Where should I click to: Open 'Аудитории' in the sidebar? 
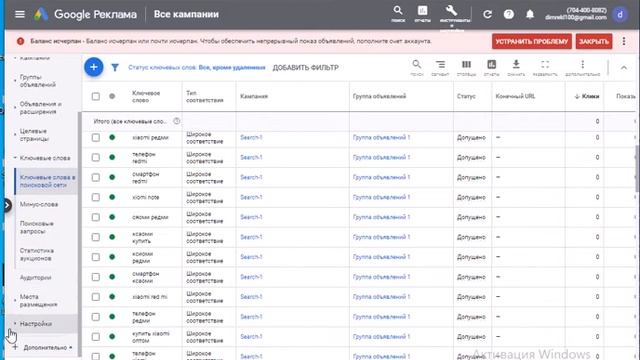point(36,278)
